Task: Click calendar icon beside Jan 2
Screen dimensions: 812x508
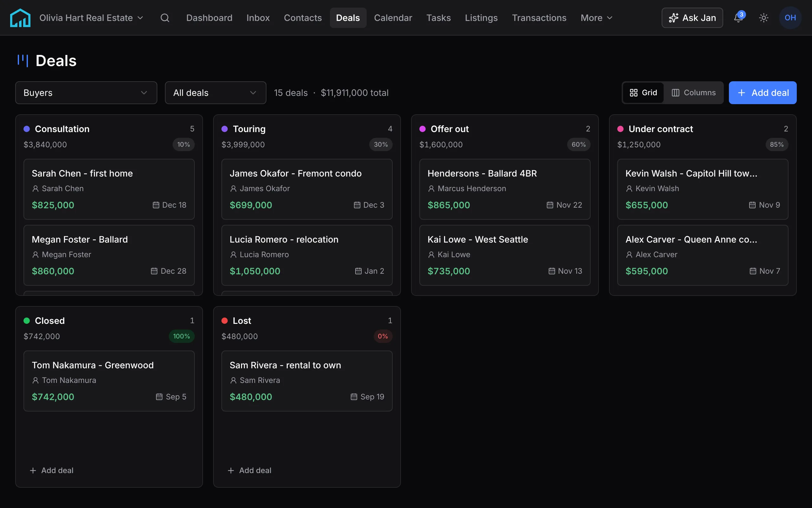Action: pyautogui.click(x=358, y=271)
